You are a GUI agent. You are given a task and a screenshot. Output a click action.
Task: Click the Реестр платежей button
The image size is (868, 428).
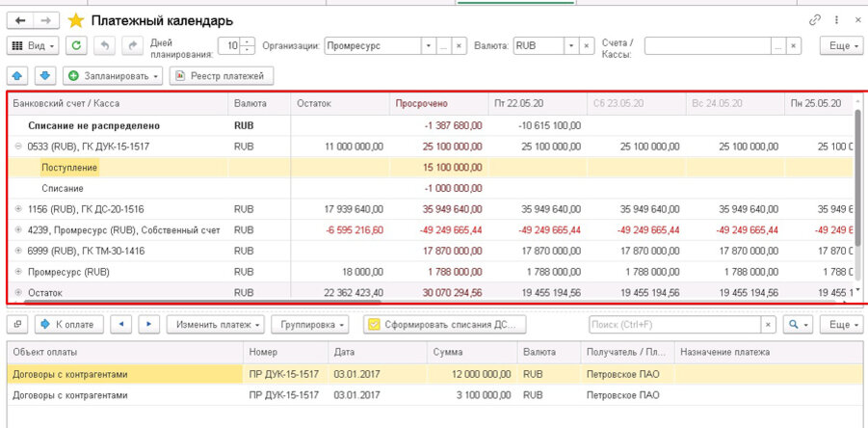222,76
